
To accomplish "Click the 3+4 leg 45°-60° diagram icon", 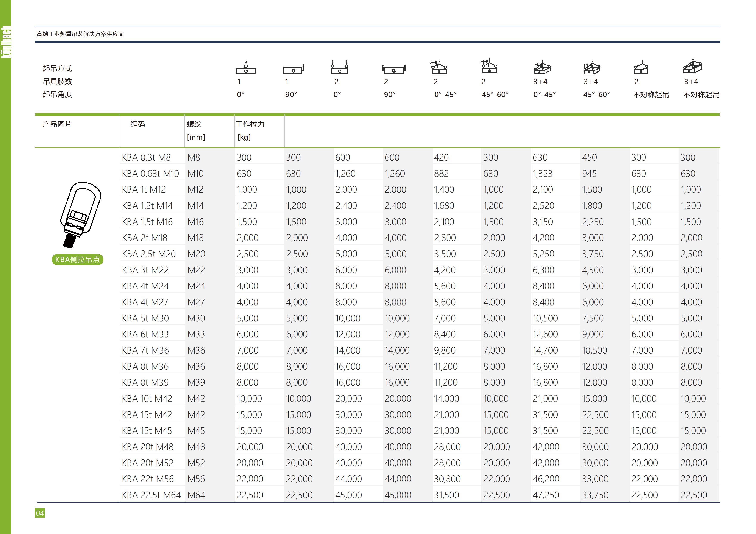I will (592, 67).
